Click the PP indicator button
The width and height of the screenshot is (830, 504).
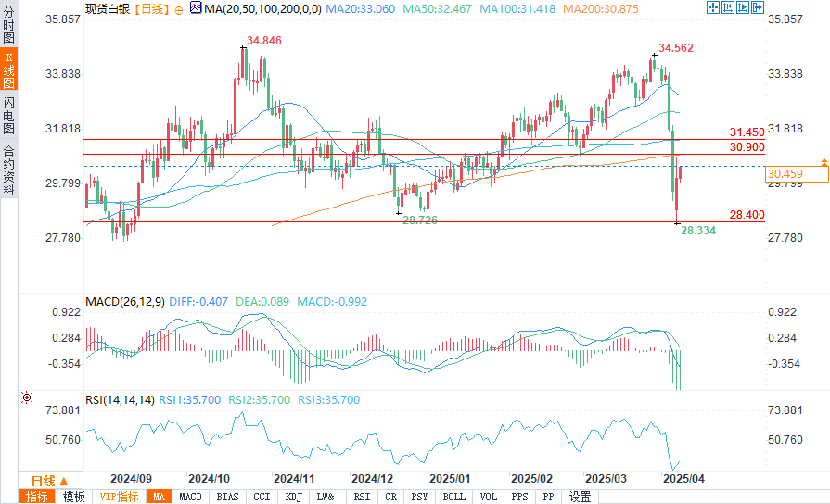548,498
